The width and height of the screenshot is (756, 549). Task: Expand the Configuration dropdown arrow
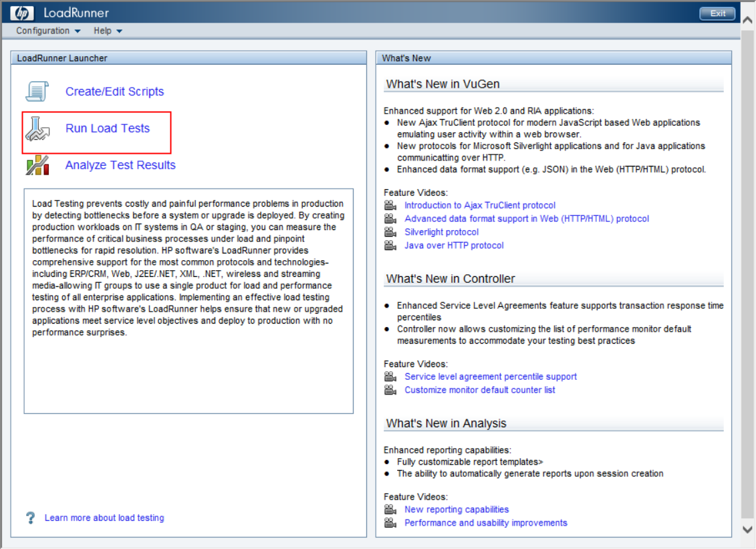click(77, 31)
